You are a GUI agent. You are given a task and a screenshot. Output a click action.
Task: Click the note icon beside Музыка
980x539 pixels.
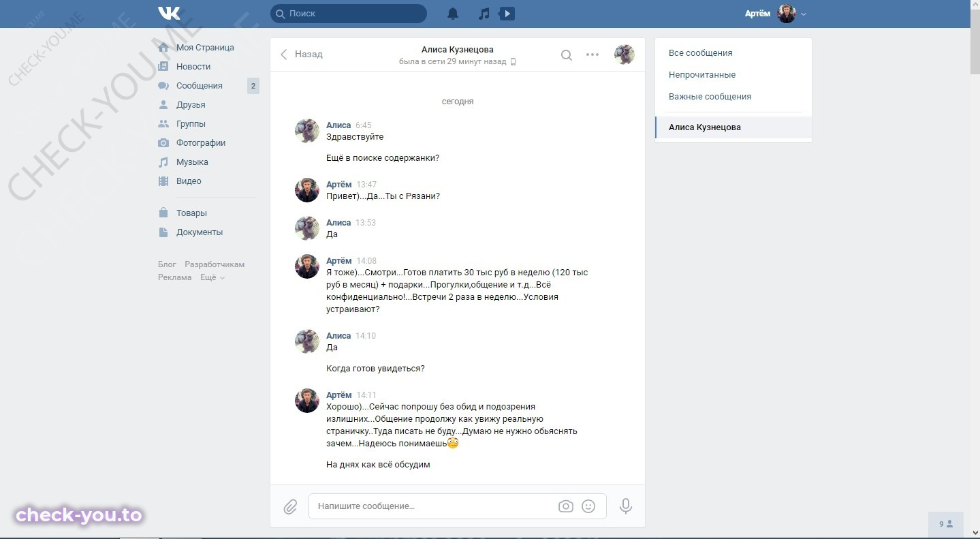(163, 162)
